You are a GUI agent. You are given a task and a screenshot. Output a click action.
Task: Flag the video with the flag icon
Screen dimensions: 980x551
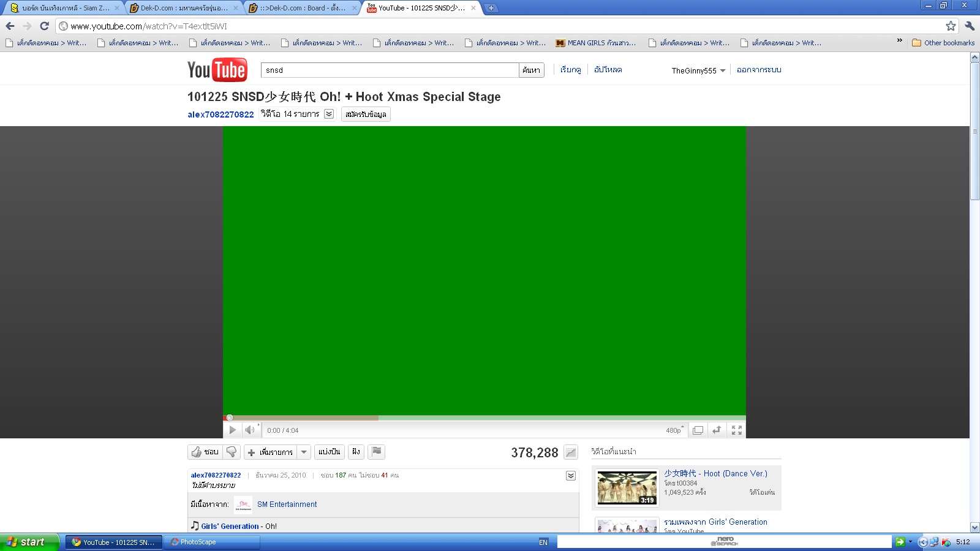377,452
